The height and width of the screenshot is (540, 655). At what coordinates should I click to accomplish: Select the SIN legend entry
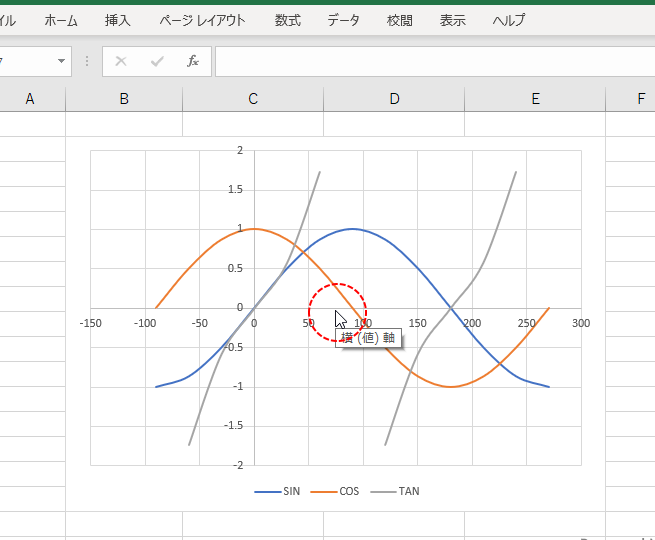277,492
